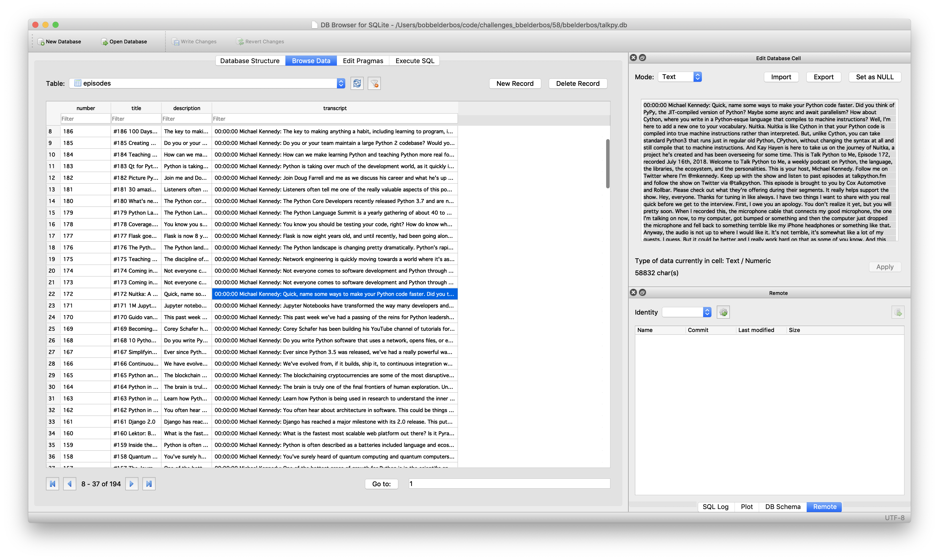
Task: Click the refresh table data icon
Action: [357, 83]
